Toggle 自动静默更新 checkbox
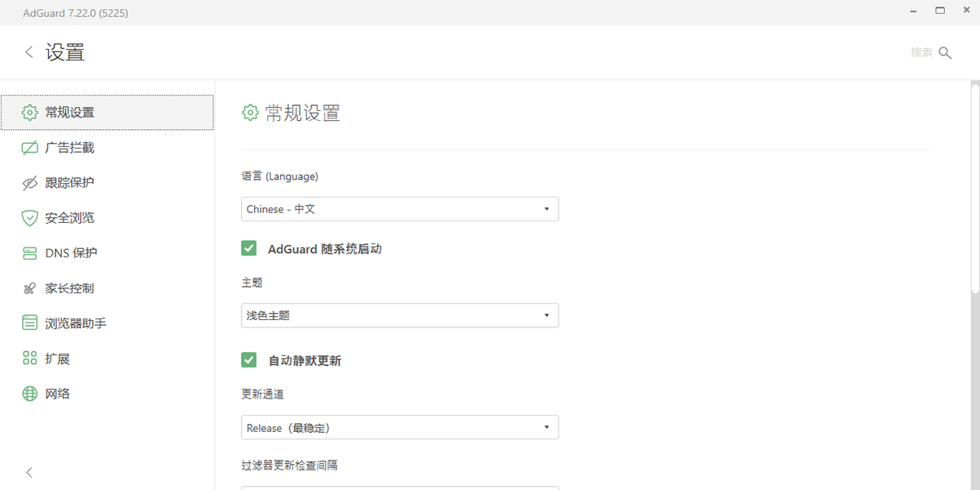Image resolution: width=980 pixels, height=490 pixels. pos(249,359)
